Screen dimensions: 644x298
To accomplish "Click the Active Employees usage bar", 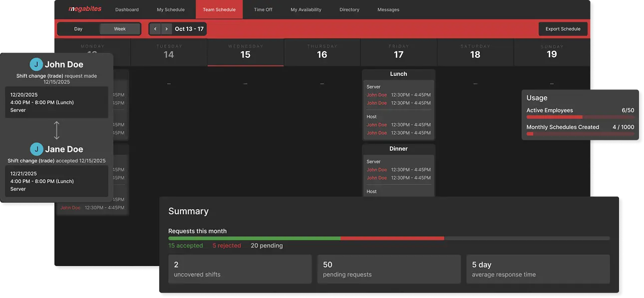I will tap(580, 117).
